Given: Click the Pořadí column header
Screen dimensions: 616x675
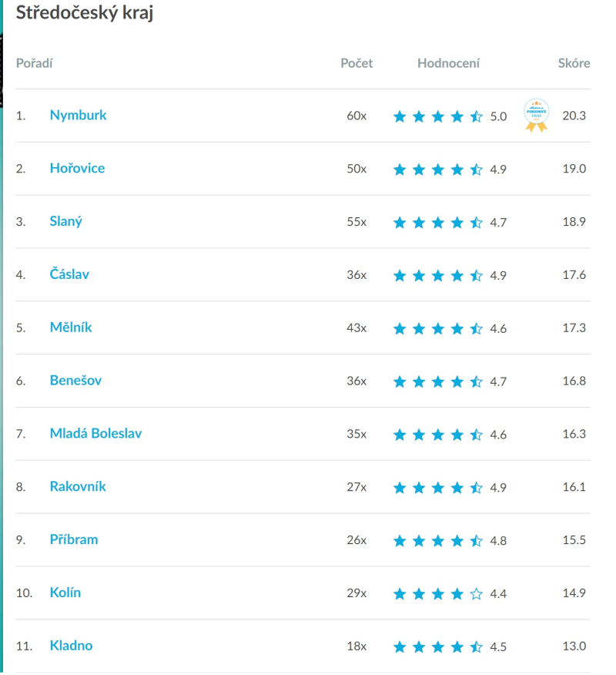Looking at the screenshot, I should click(x=34, y=63).
